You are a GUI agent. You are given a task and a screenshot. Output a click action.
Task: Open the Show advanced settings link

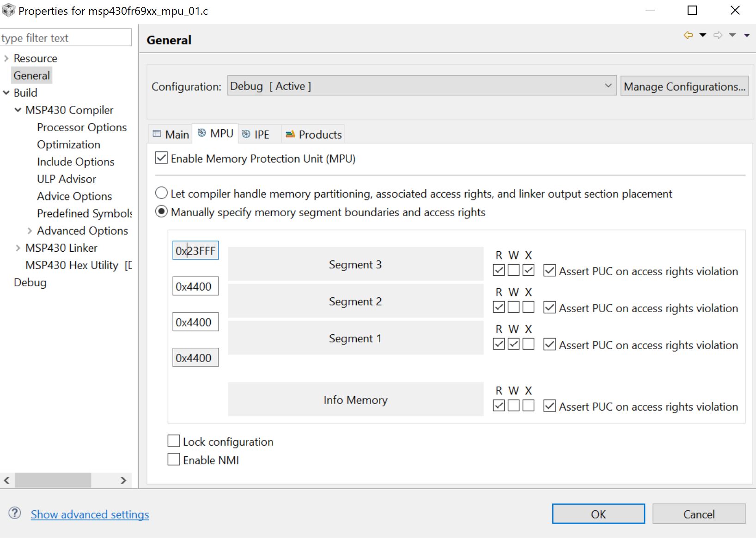(90, 514)
